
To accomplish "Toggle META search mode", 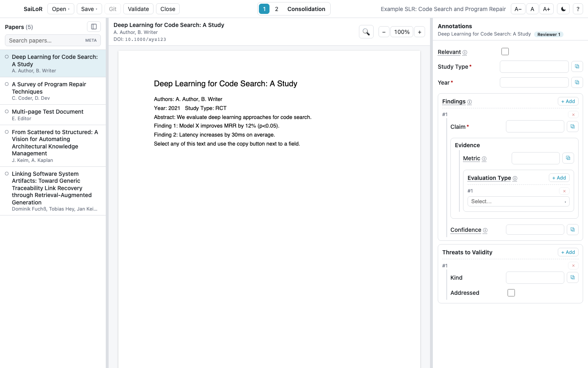I will (91, 40).
